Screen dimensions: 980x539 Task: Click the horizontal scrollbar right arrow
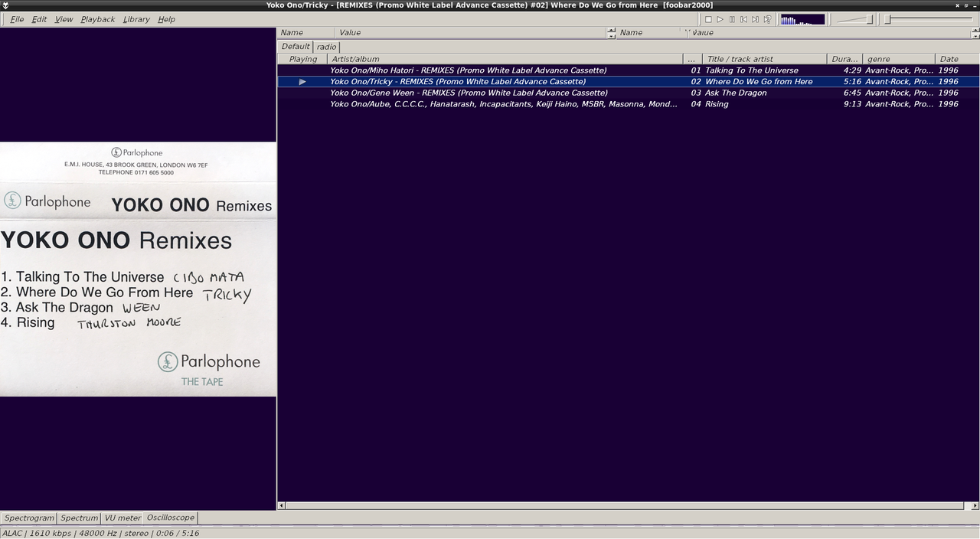(975, 505)
